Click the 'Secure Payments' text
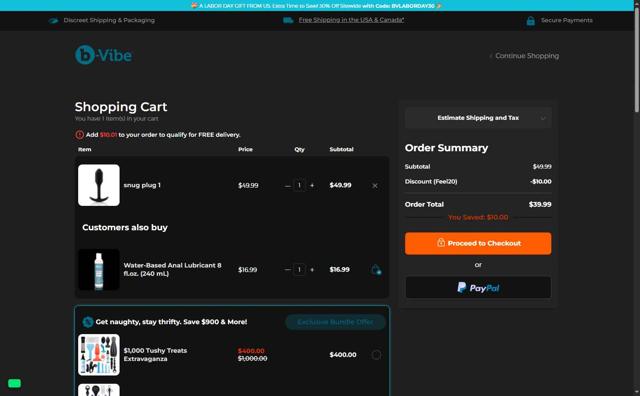This screenshot has height=396, width=640. (567, 20)
